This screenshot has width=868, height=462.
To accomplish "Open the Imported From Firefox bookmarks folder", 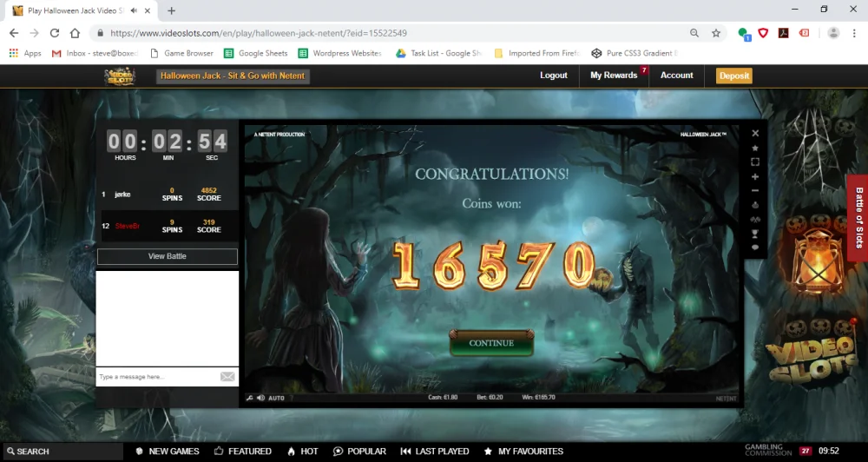I will coord(536,53).
